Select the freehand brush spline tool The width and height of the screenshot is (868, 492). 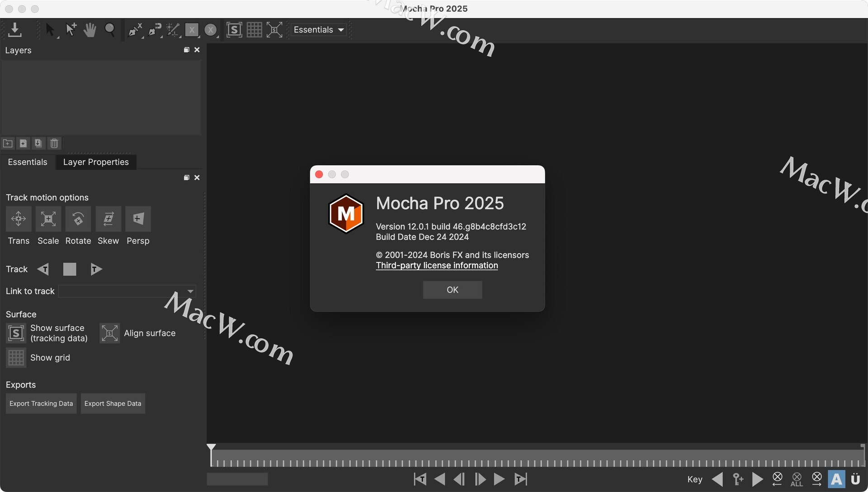(173, 30)
